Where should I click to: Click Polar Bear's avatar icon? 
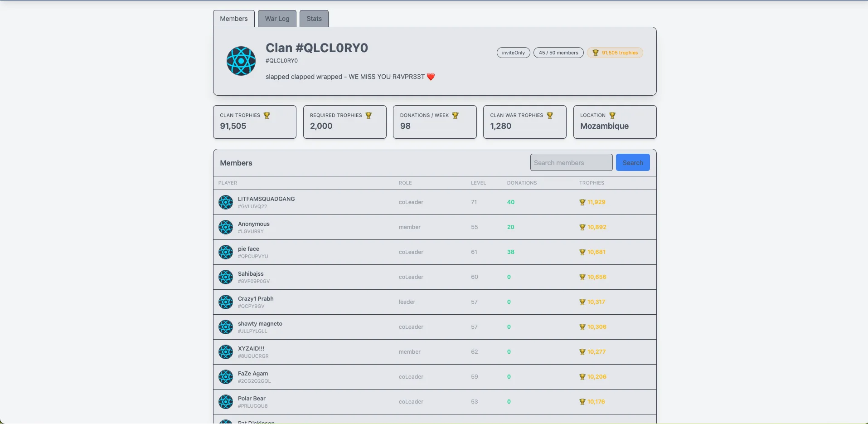[x=226, y=402]
